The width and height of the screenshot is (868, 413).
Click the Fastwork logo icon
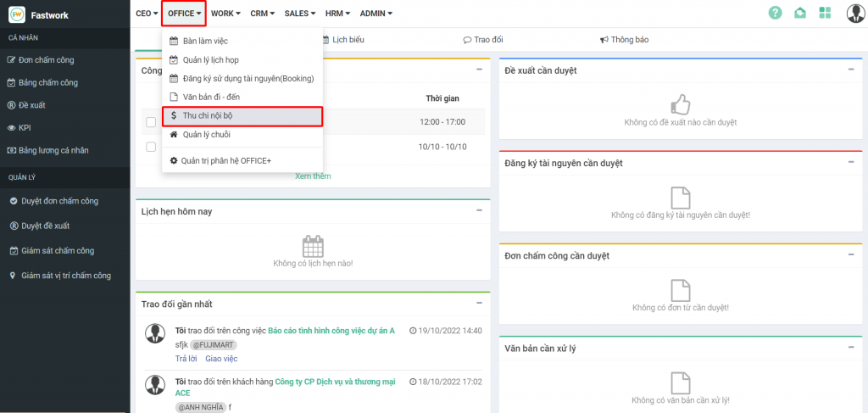click(16, 14)
